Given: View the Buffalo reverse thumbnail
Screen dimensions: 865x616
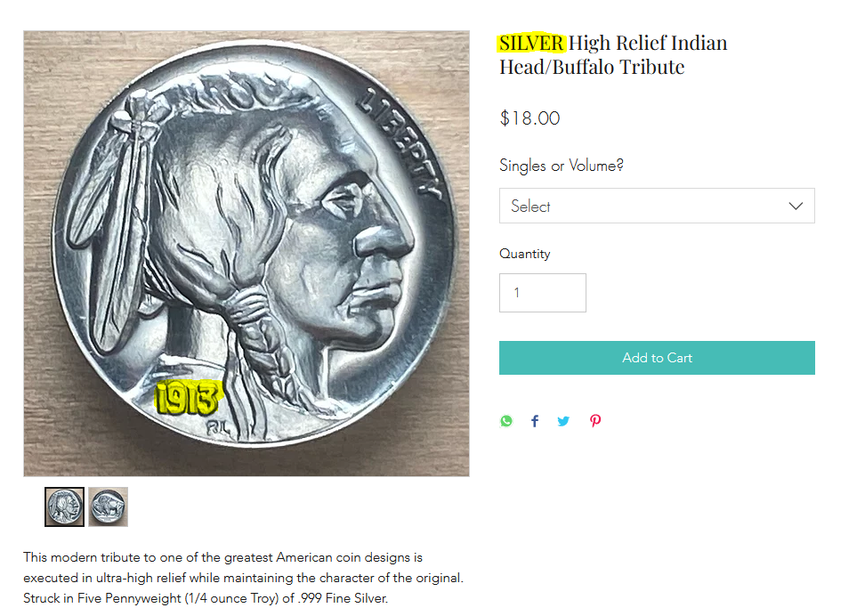Looking at the screenshot, I should click(x=109, y=507).
